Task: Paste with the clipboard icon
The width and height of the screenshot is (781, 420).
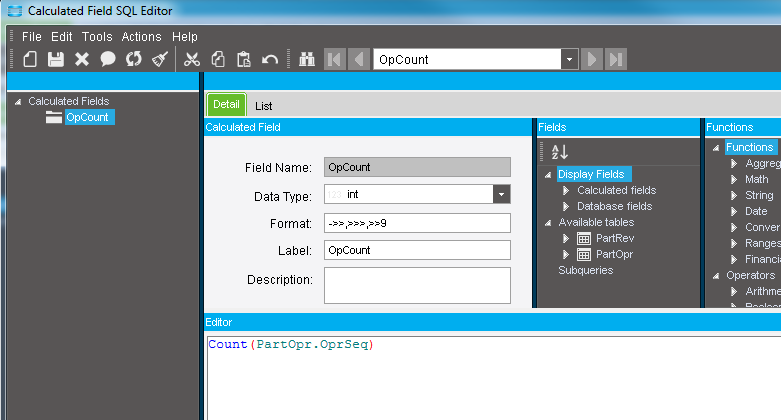Action: click(x=244, y=59)
